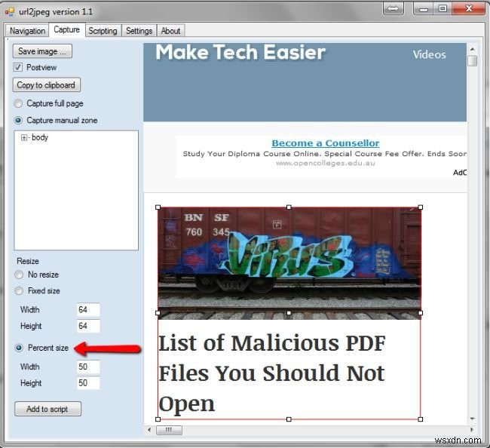Click the horizontal scrollbar thumb
490x448 pixels.
coord(169,430)
